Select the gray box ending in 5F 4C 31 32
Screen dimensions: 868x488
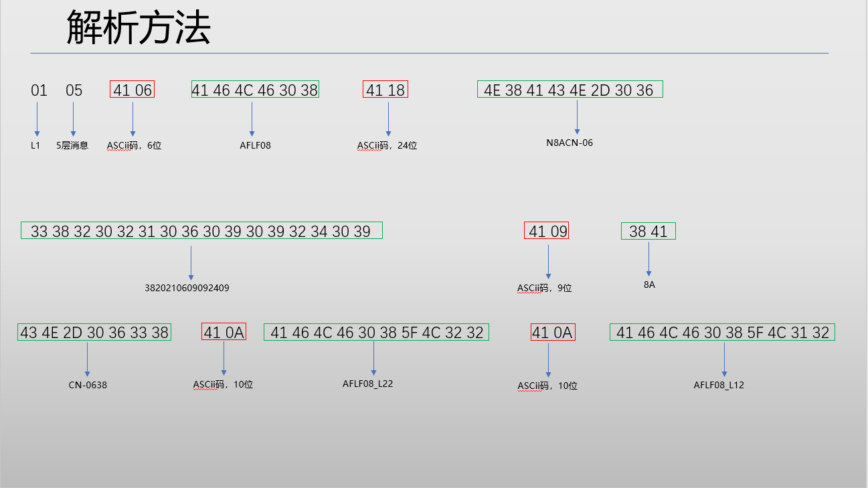722,331
